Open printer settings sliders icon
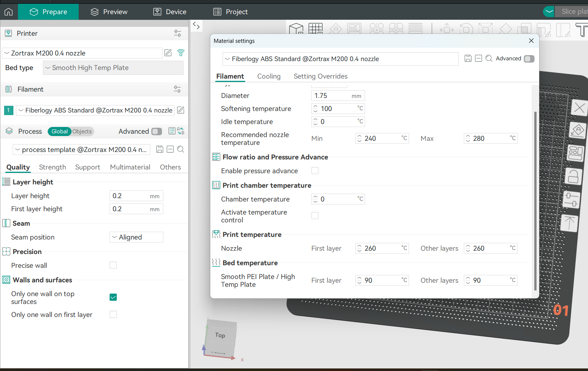 pos(177,34)
